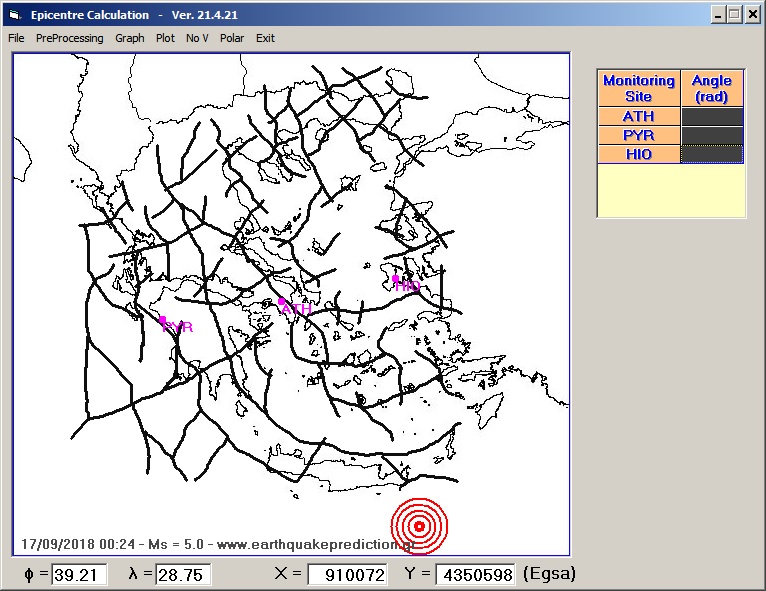Screen dimensions: 766x591
Task: Open the PreProcessing menu
Action: (x=69, y=38)
